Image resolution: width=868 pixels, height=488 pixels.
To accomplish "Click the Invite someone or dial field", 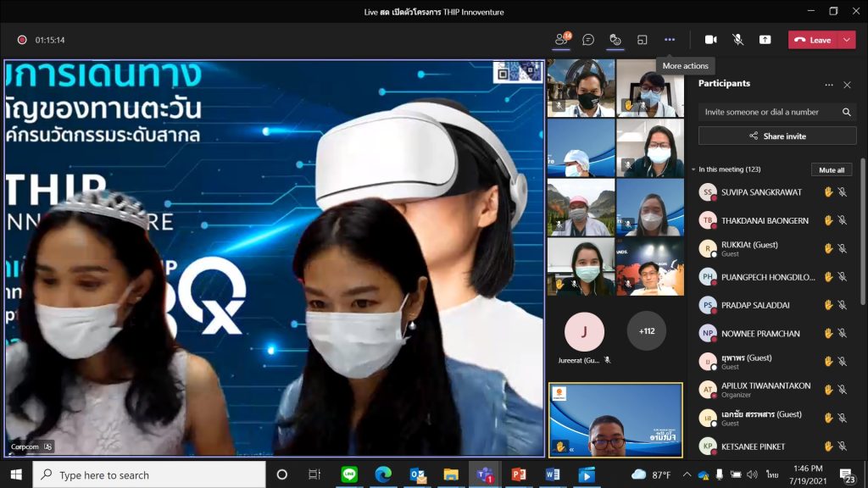I will [x=767, y=112].
